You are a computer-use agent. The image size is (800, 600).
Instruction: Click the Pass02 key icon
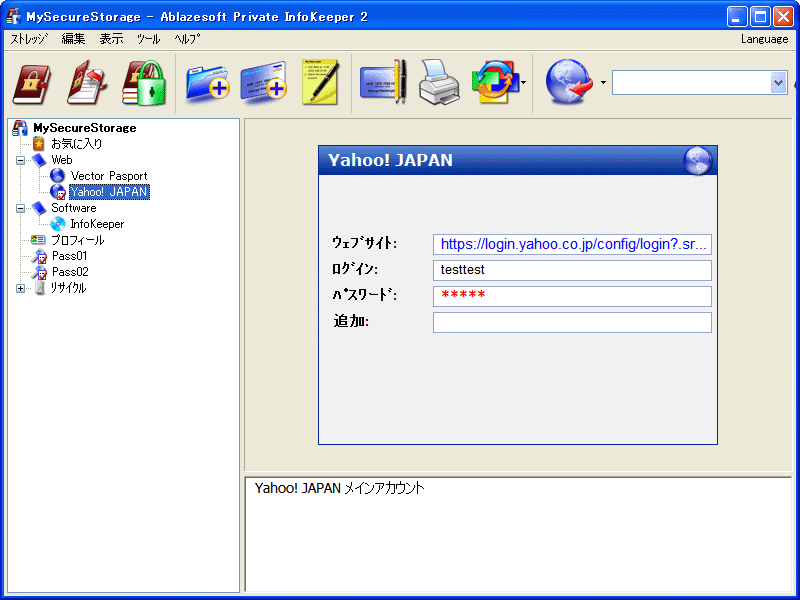[39, 272]
